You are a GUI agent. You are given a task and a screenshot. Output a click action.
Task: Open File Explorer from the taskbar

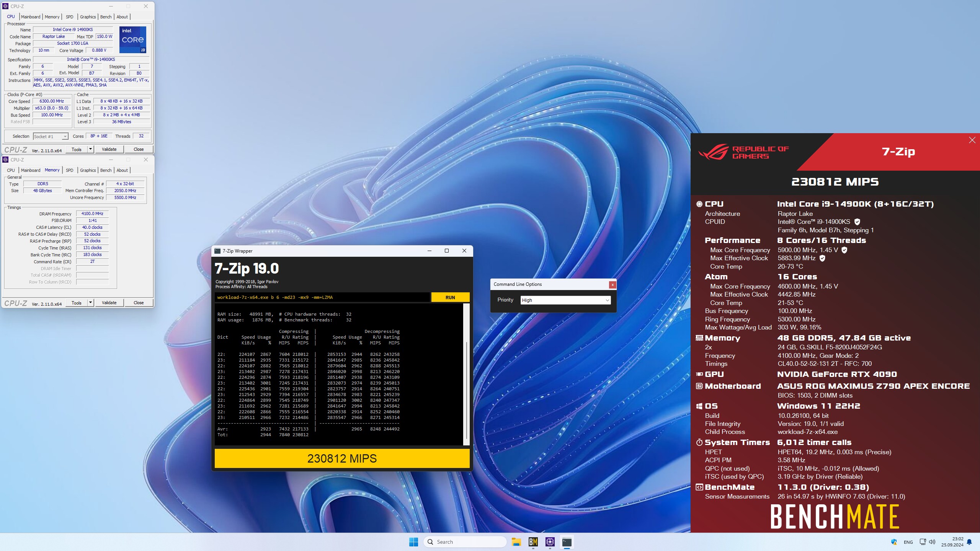(x=516, y=542)
